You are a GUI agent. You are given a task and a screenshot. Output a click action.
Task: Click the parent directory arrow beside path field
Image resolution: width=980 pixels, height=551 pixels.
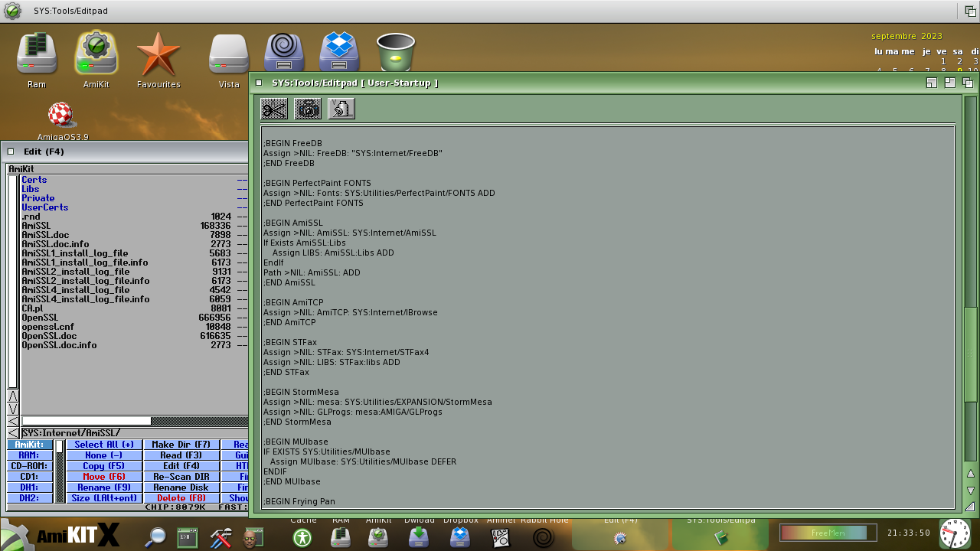click(x=13, y=433)
